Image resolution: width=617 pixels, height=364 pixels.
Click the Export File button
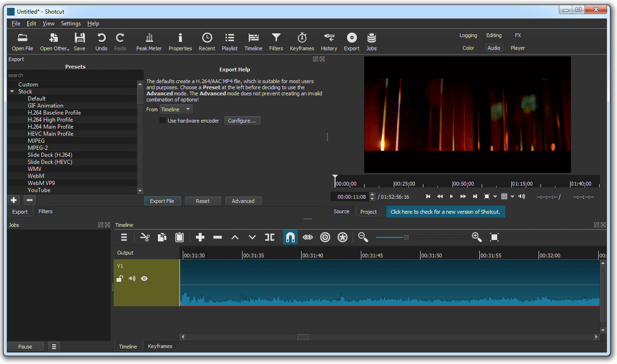[x=162, y=201]
